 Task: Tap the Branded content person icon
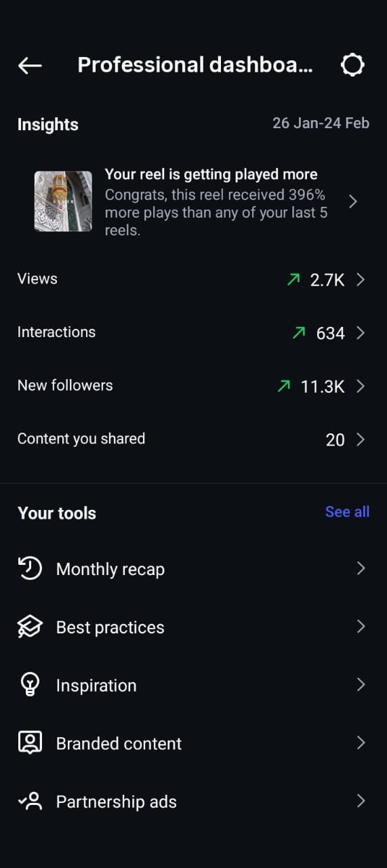[30, 743]
